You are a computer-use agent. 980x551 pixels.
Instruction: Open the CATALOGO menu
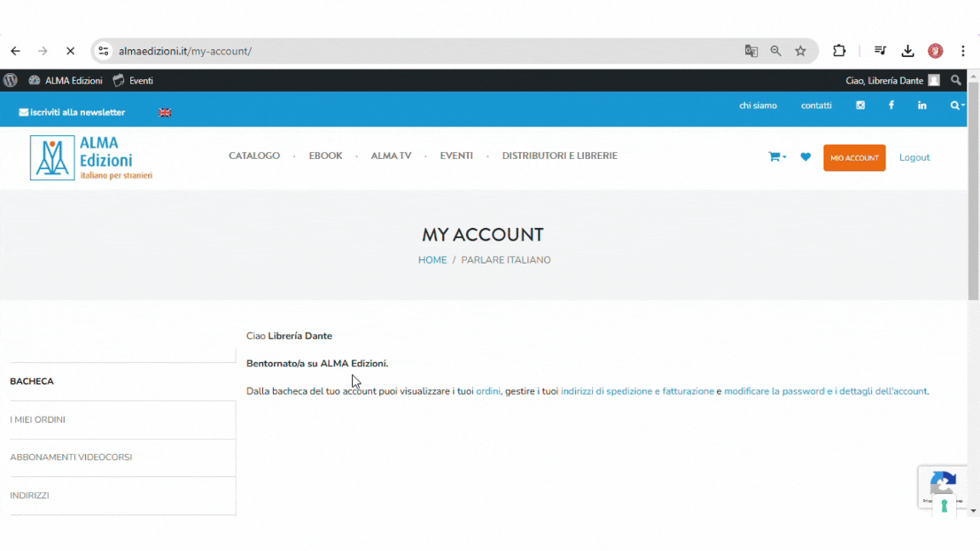coord(254,156)
